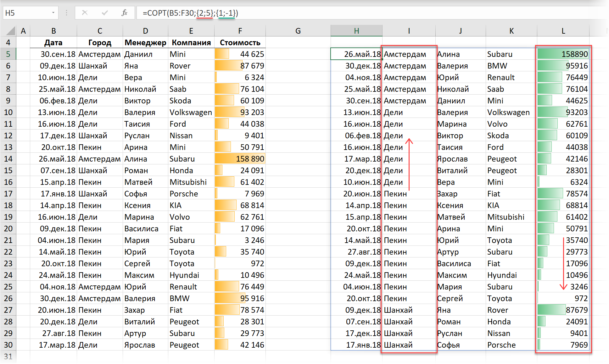Select row 14 header

point(8,159)
